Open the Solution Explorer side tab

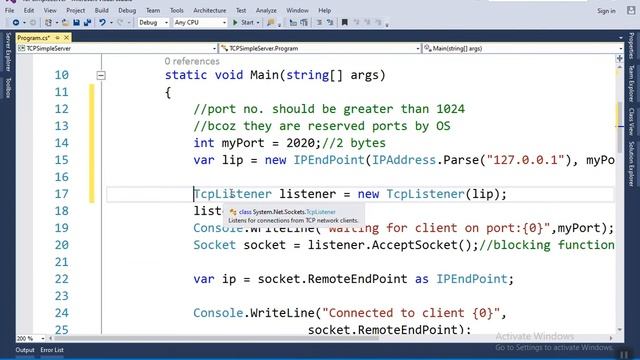click(x=631, y=164)
